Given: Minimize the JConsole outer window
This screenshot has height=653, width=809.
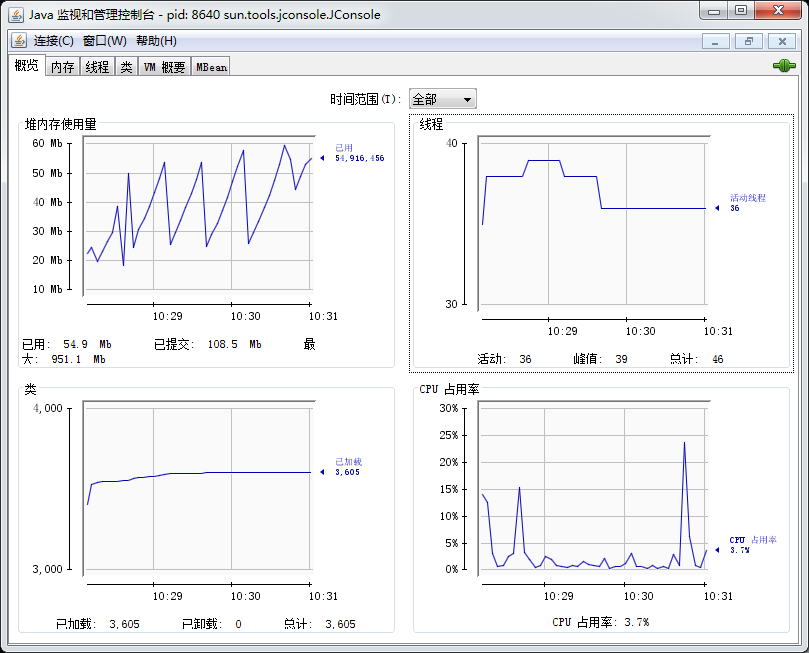Looking at the screenshot, I should point(714,10).
